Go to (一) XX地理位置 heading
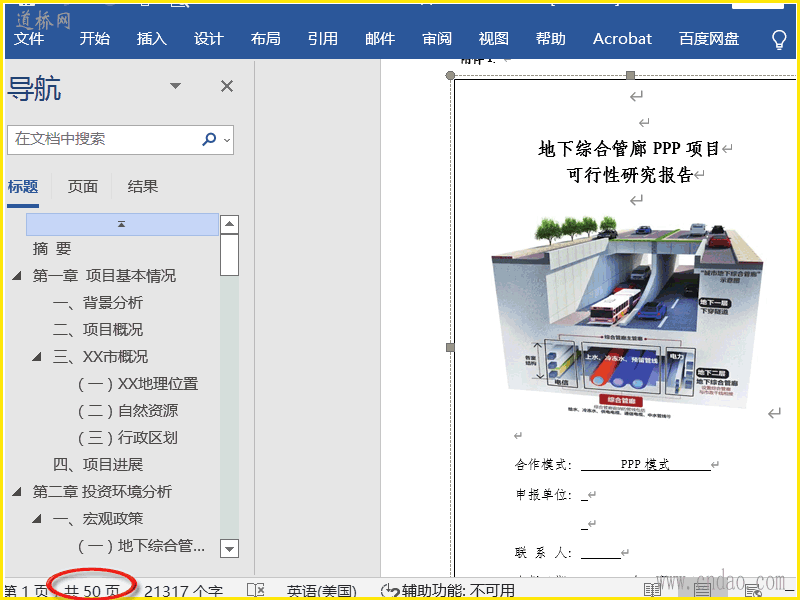This screenshot has width=800, height=600. click(x=138, y=384)
